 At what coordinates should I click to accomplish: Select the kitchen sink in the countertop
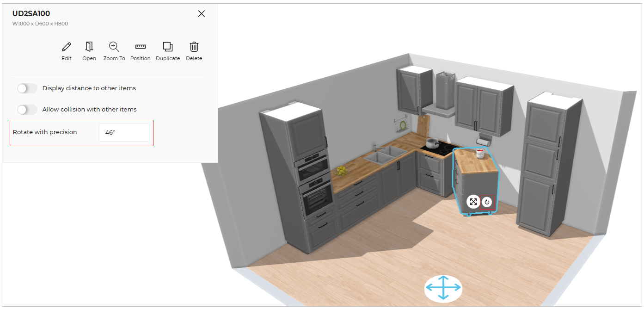pyautogui.click(x=385, y=154)
